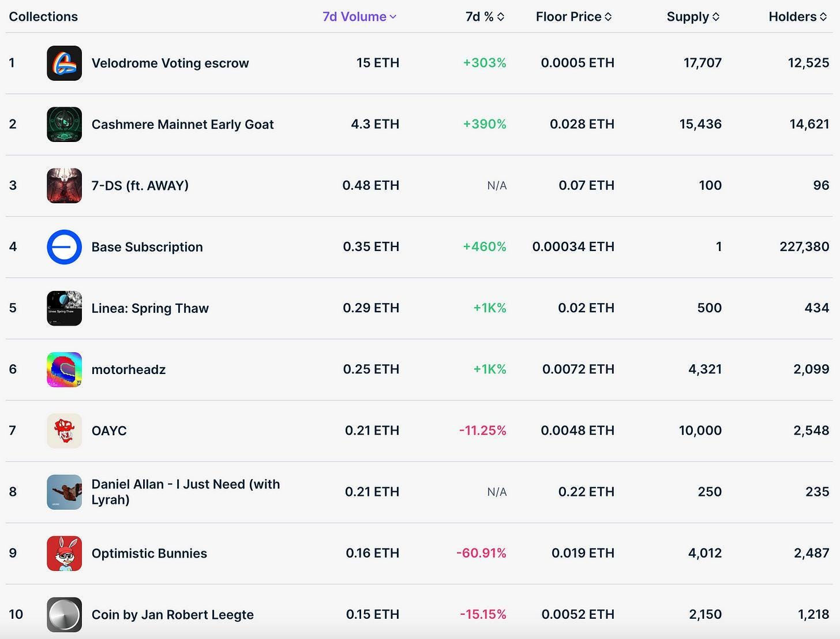Open the OAYC collection name

coord(109,431)
